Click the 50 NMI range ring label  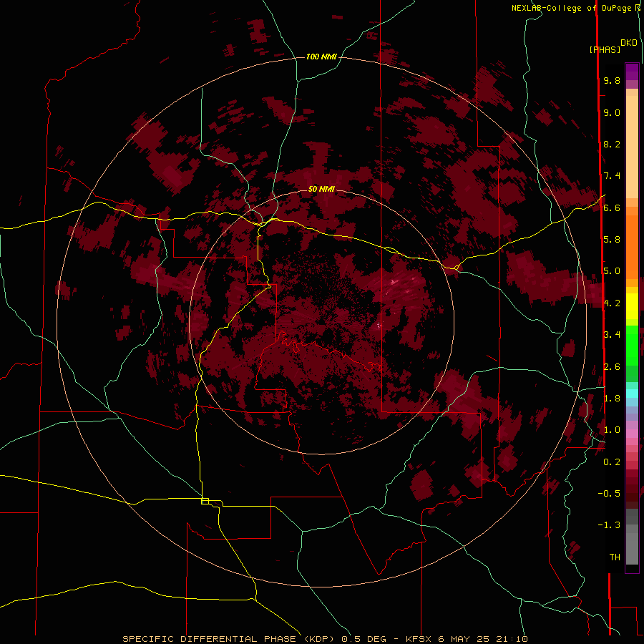(x=321, y=189)
